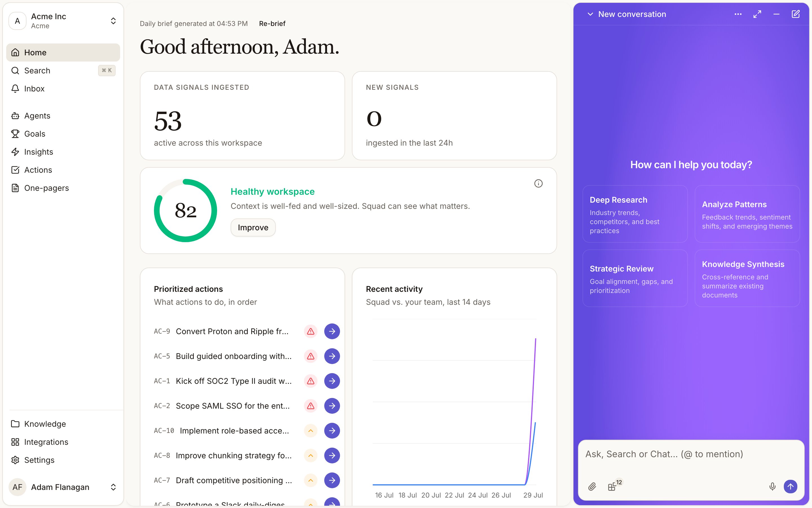The height and width of the screenshot is (508, 812).
Task: Click medium priority chevron icon on AC-8
Action: (x=311, y=456)
